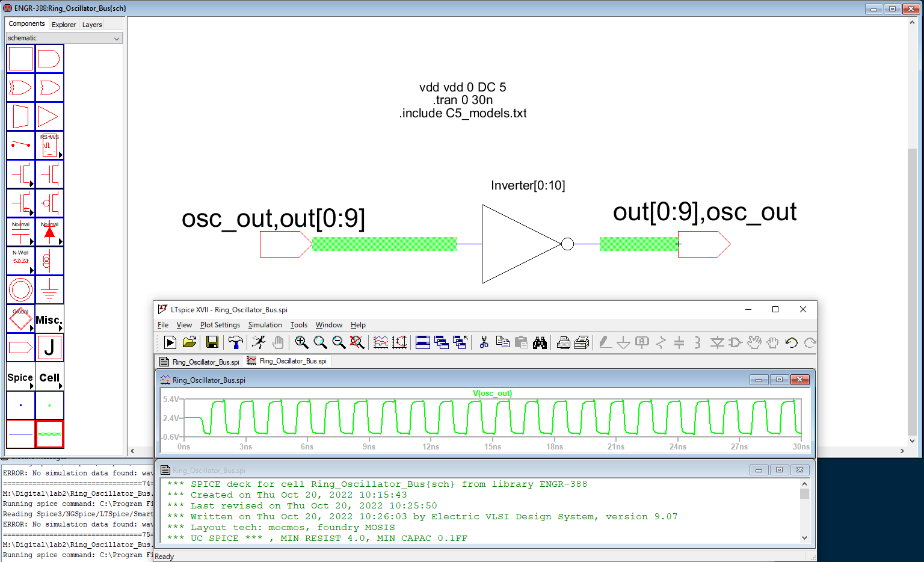
Task: Select the Power circle component
Action: click(20, 290)
